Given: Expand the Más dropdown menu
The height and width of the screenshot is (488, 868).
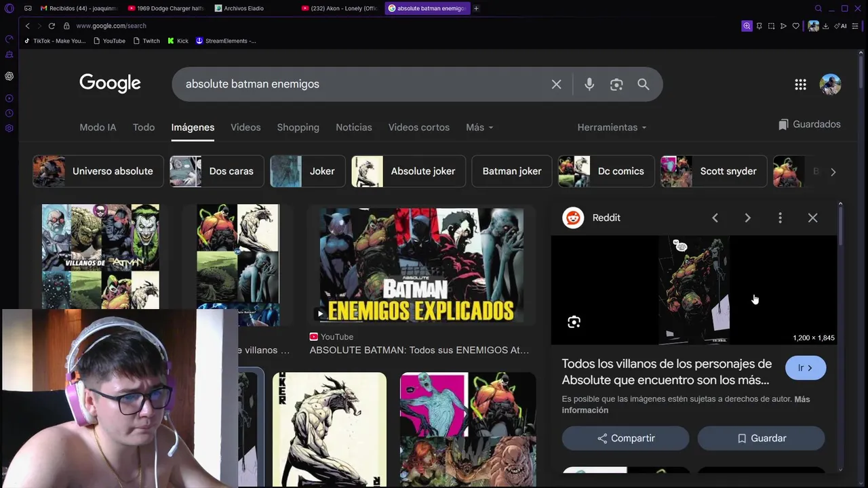Looking at the screenshot, I should [x=479, y=127].
